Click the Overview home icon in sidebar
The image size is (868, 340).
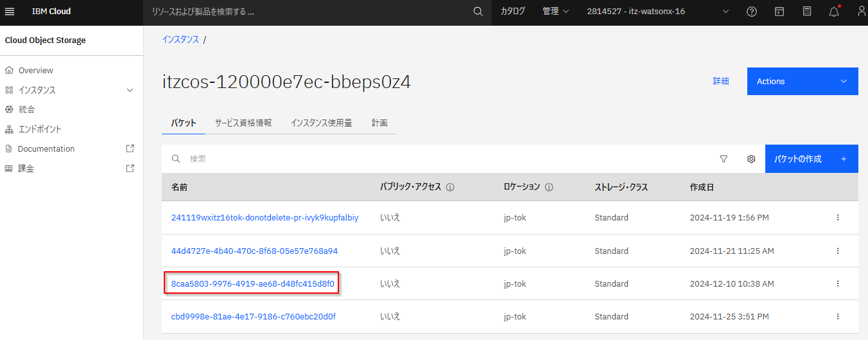(9, 70)
